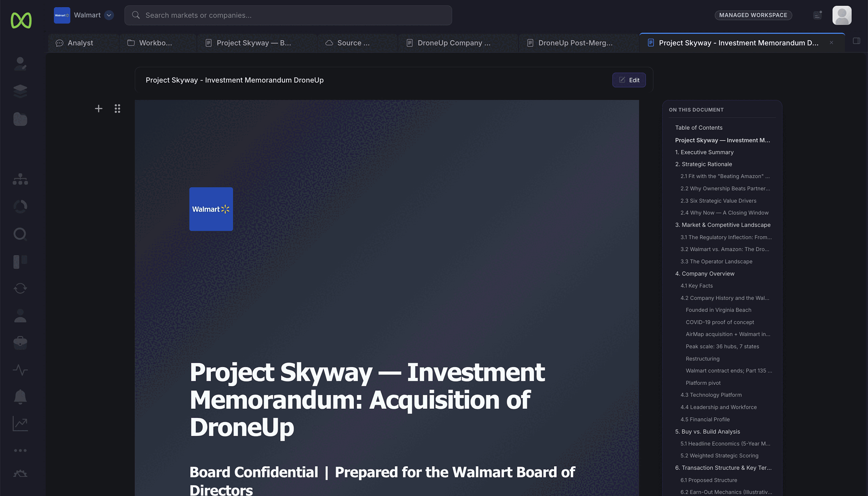Image resolution: width=868 pixels, height=496 pixels.
Task: Open the notifications bell sidebar icon
Action: coord(20,397)
